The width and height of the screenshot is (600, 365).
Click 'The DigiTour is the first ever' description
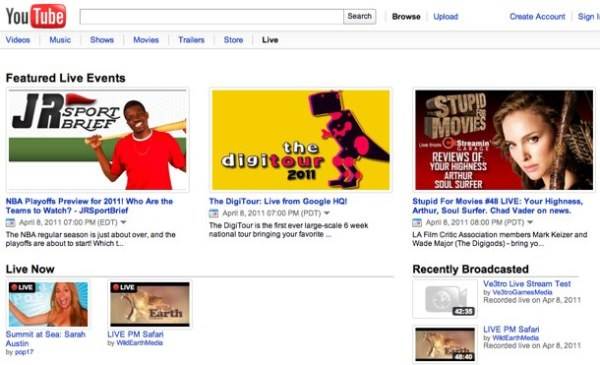point(289,230)
